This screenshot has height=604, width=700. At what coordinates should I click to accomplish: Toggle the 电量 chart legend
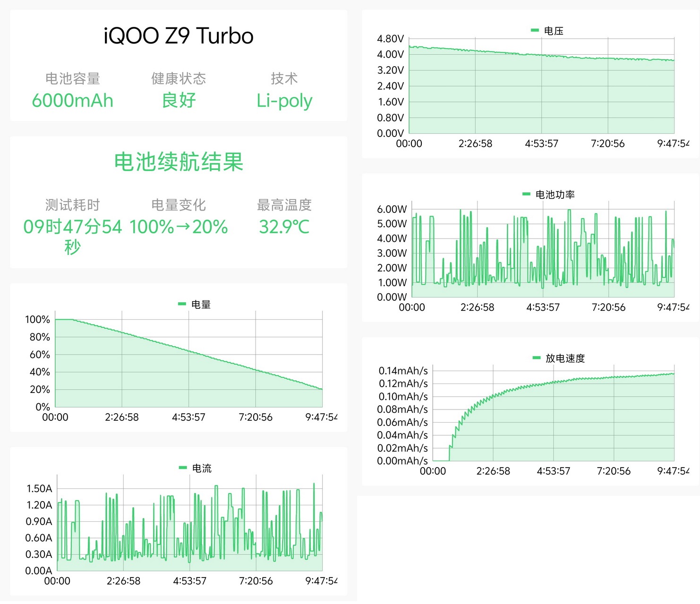click(195, 305)
